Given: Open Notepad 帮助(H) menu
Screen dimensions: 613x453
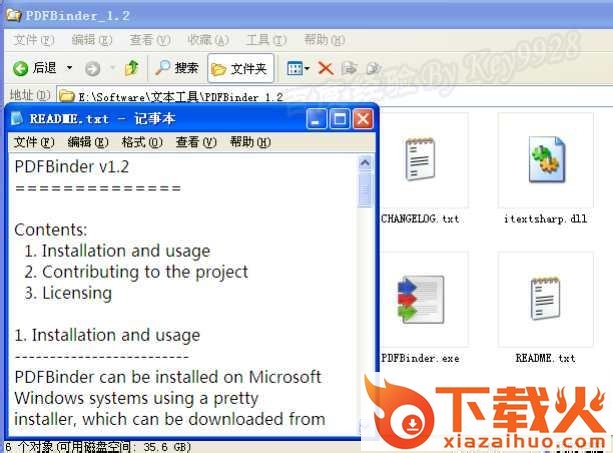Looking at the screenshot, I should [x=250, y=142].
